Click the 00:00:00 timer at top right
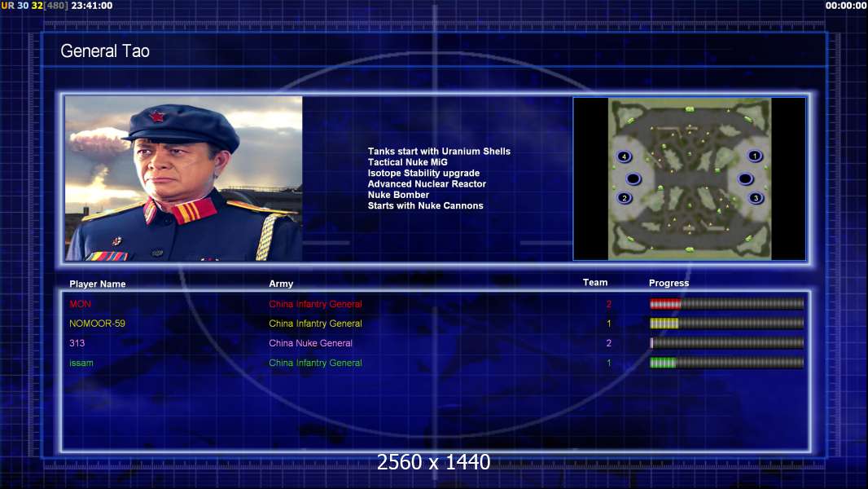The image size is (868, 489). pyautogui.click(x=846, y=6)
